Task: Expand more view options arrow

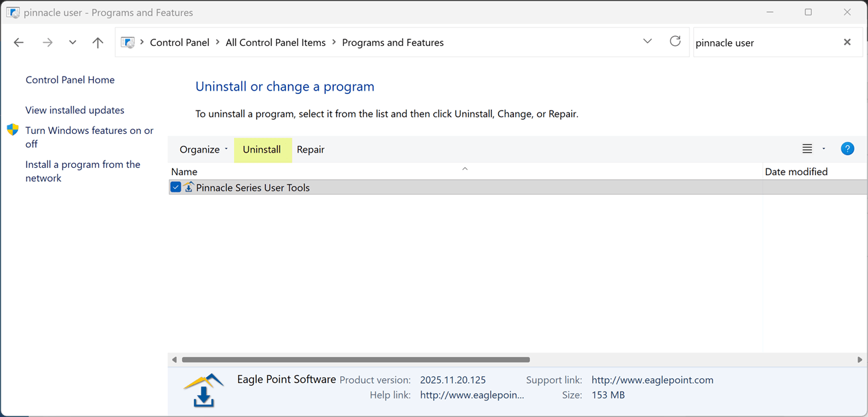Action: pyautogui.click(x=824, y=149)
